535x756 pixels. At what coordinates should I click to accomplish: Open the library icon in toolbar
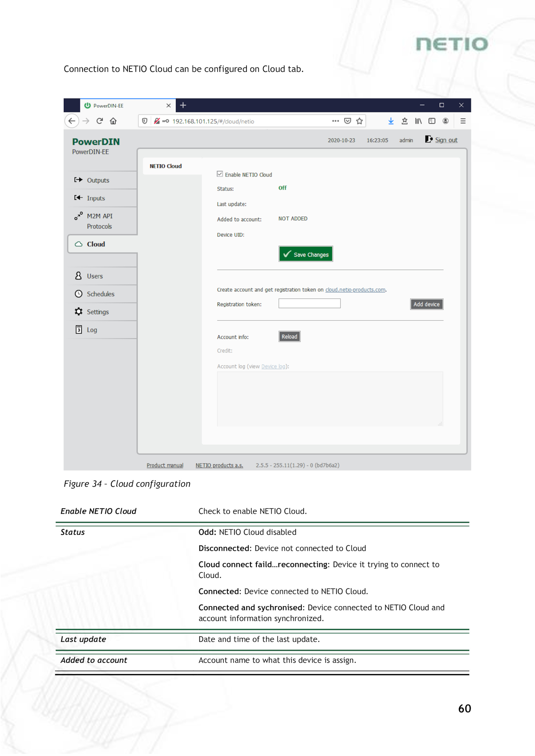pos(418,121)
